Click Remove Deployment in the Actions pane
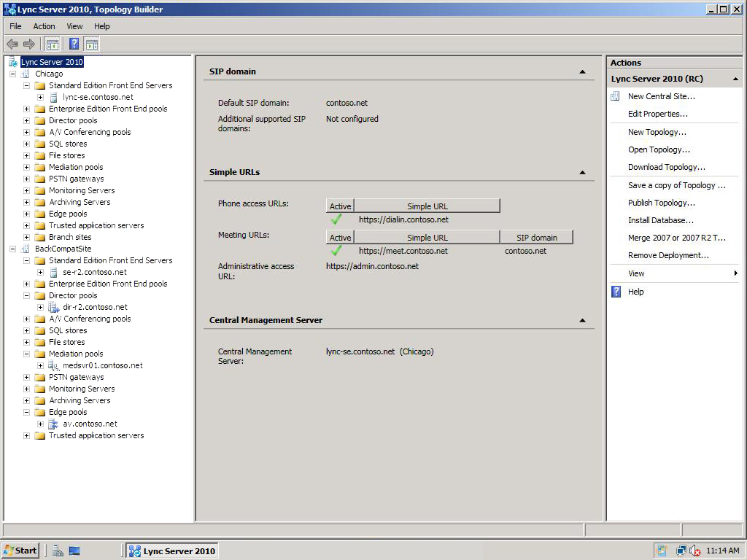Image resolution: width=747 pixels, height=560 pixels. [x=668, y=255]
